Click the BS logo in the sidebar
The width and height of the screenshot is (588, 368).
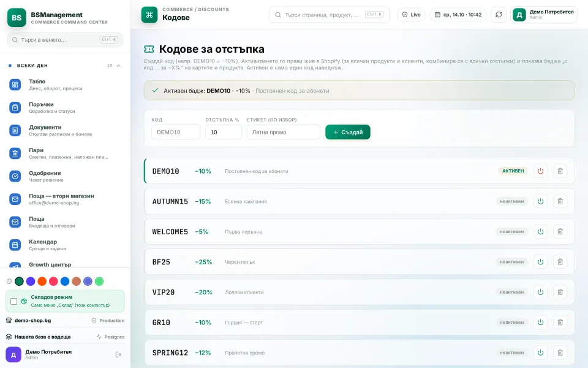pyautogui.click(x=17, y=18)
